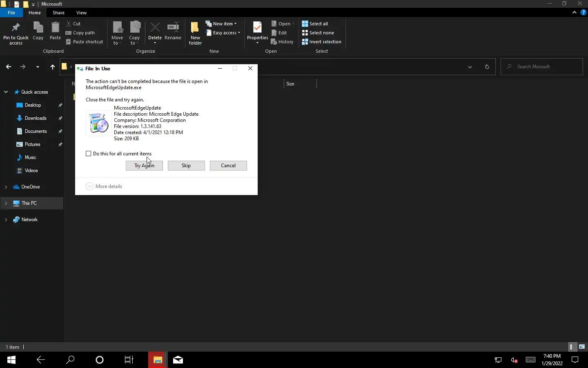Click the Rename ribbon icon

173,31
